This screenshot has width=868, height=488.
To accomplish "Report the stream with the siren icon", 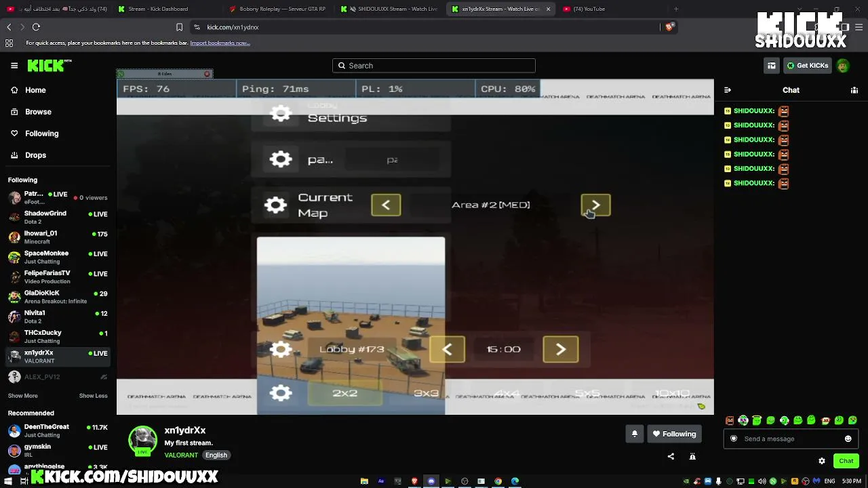I will coord(692,457).
